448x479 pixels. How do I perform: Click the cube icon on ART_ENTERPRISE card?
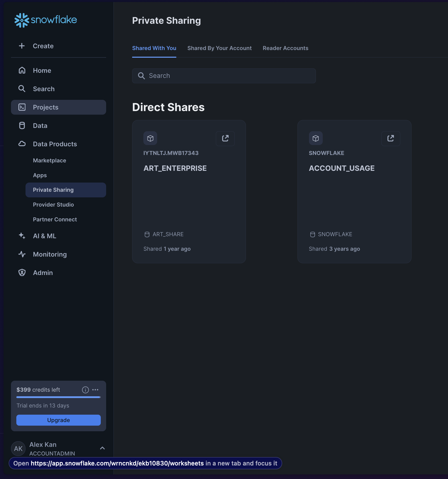[150, 138]
